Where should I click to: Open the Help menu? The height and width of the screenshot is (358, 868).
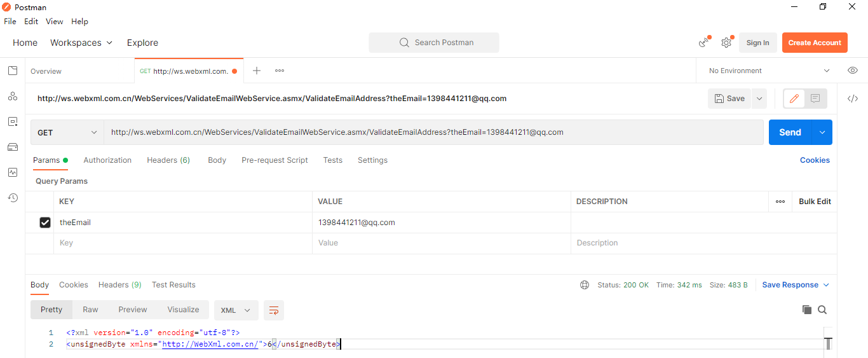pos(79,22)
